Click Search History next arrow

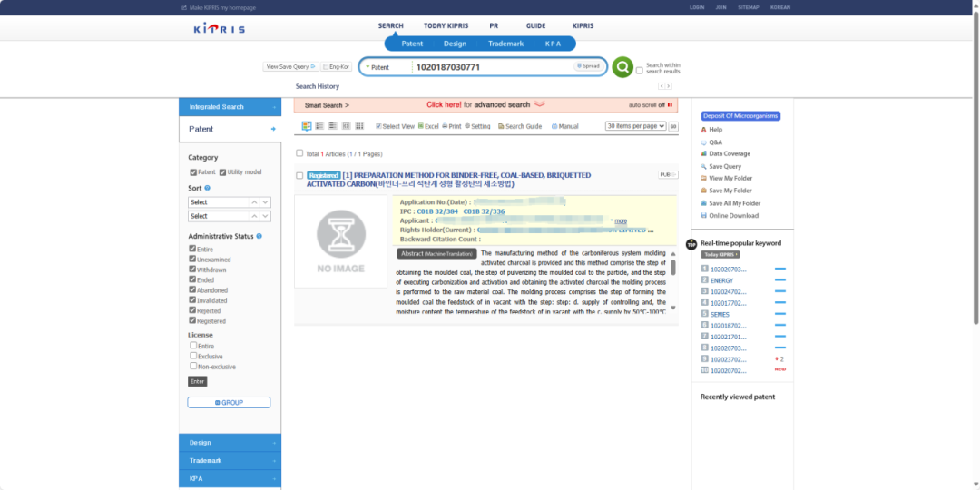pos(669,86)
